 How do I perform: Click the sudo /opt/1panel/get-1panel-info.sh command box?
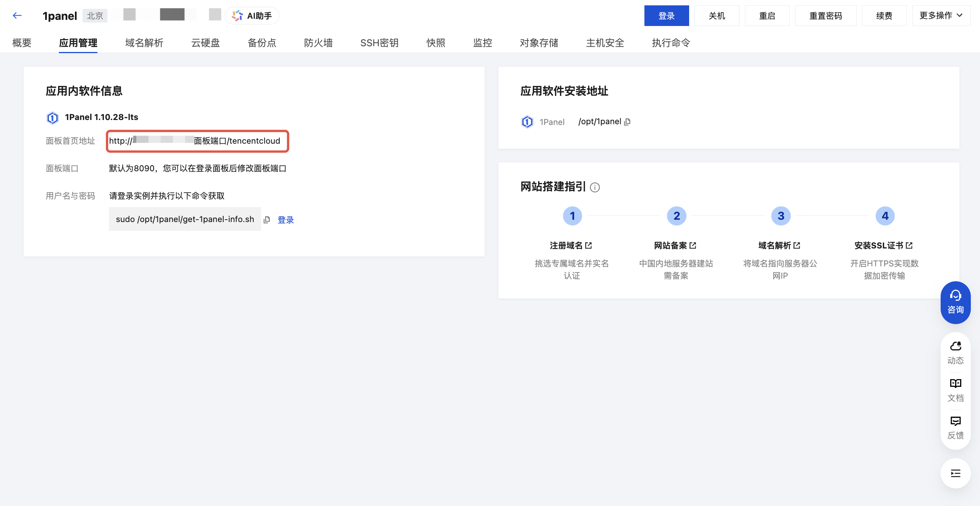[185, 219]
